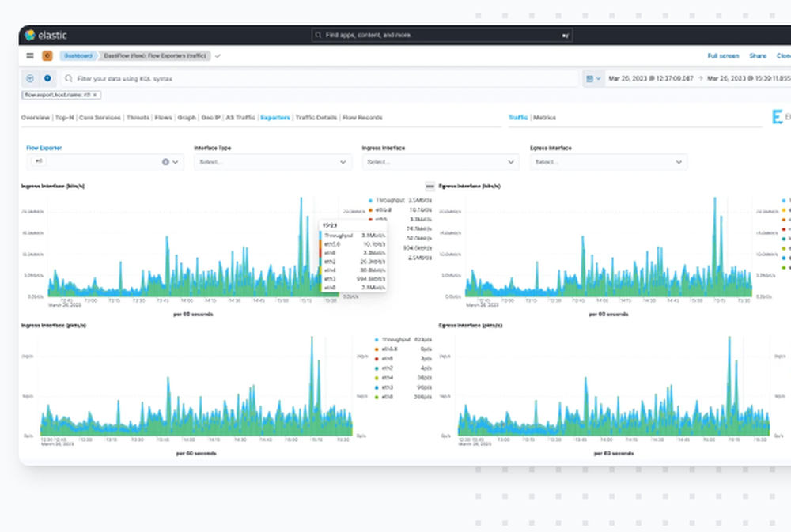Screen dimensions: 791x532
Task: Open the Threats tab
Action: [138, 118]
